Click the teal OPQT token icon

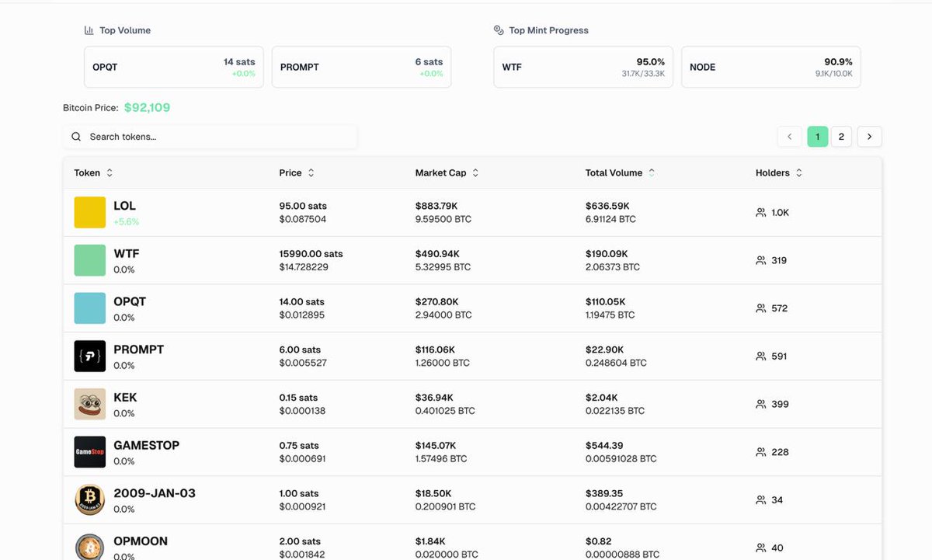tap(89, 308)
